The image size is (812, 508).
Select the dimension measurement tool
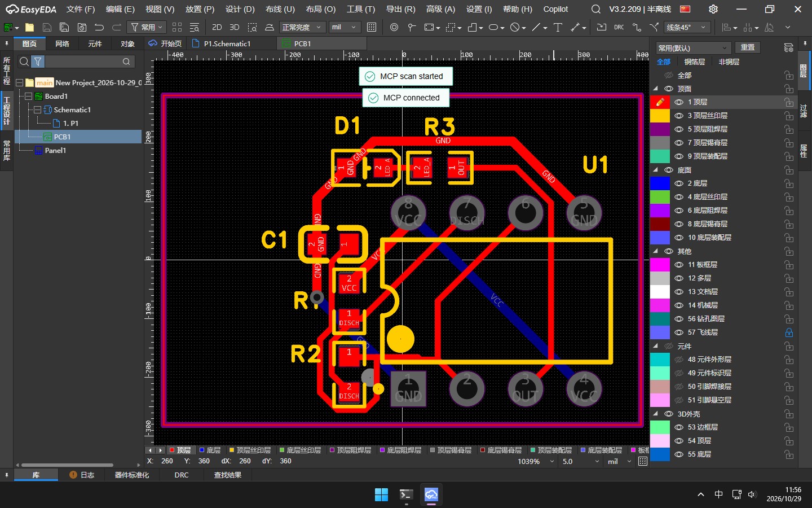point(575,27)
